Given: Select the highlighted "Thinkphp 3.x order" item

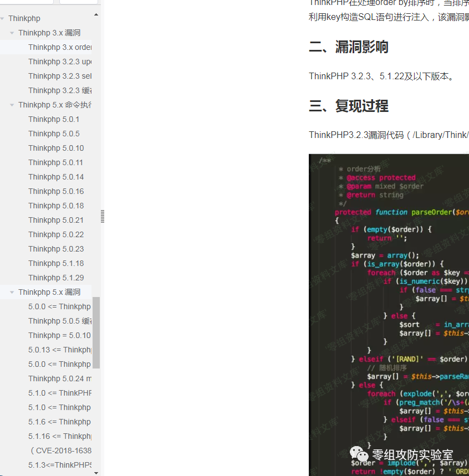Looking at the screenshot, I should coord(59,47).
